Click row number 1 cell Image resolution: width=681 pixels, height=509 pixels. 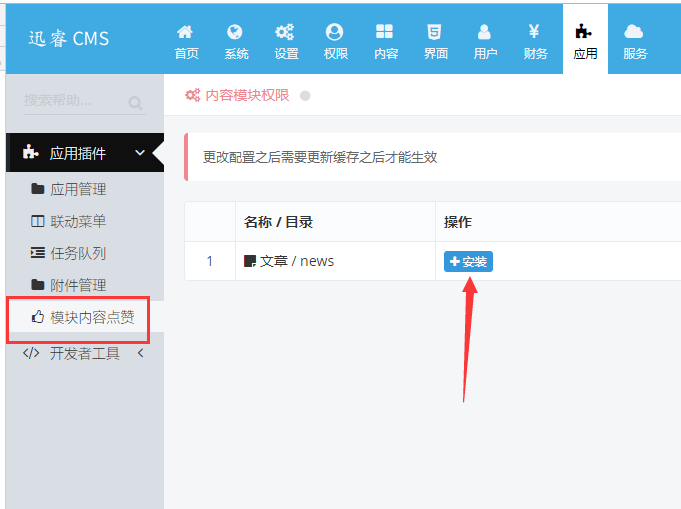click(210, 261)
